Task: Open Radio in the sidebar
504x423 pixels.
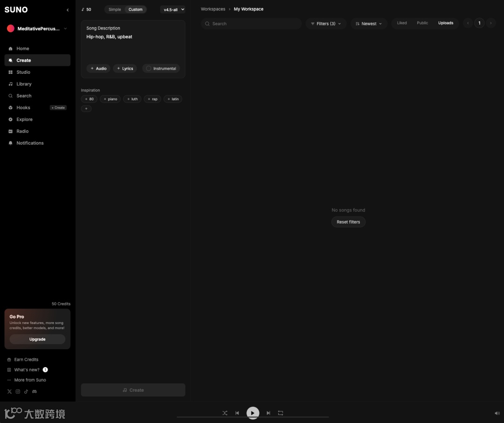Action: 37,131
